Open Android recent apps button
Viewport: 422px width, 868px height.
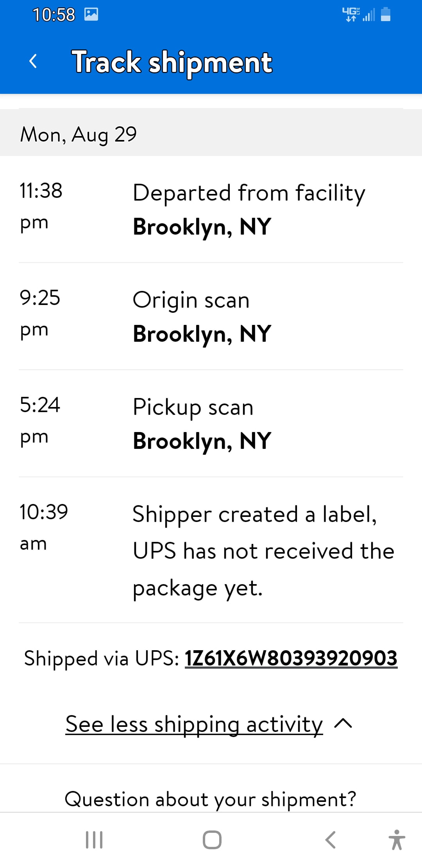[x=94, y=839]
